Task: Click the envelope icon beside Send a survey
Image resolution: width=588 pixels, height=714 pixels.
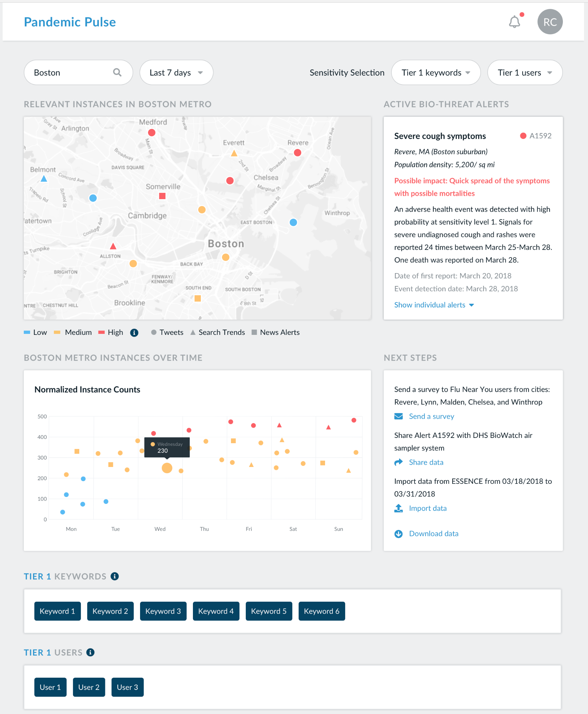Action: point(399,416)
